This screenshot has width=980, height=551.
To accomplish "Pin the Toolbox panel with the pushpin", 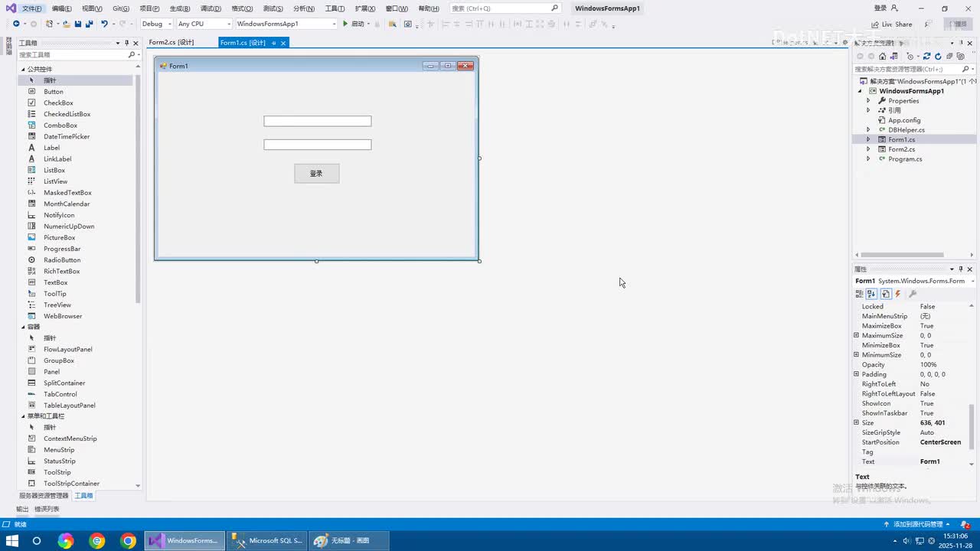I will (x=127, y=43).
